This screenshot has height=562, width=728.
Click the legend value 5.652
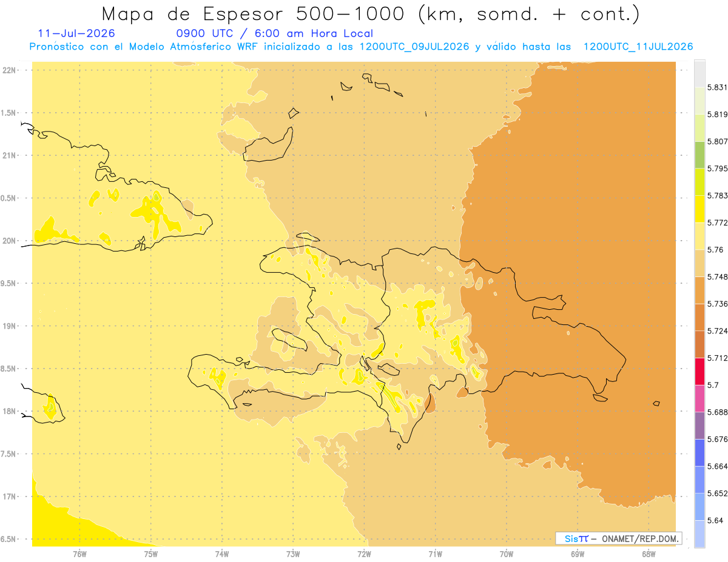click(718, 493)
